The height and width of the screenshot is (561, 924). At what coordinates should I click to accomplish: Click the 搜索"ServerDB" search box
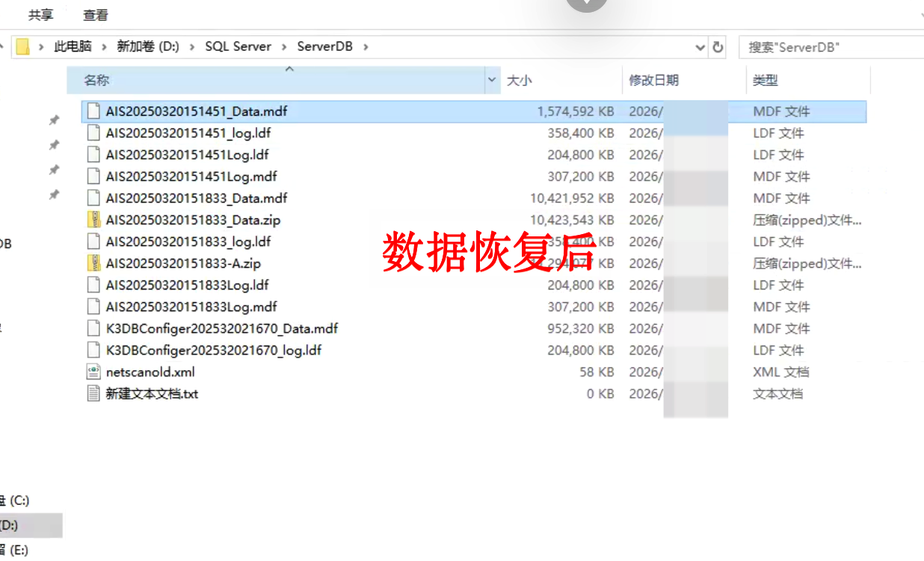coord(831,47)
